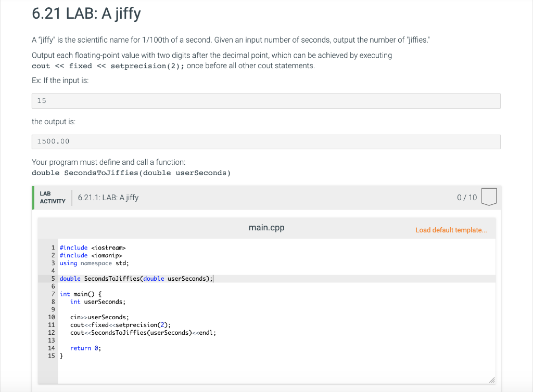This screenshot has height=392, width=533.
Task: Click the main.cpp file header
Action: (x=266, y=227)
